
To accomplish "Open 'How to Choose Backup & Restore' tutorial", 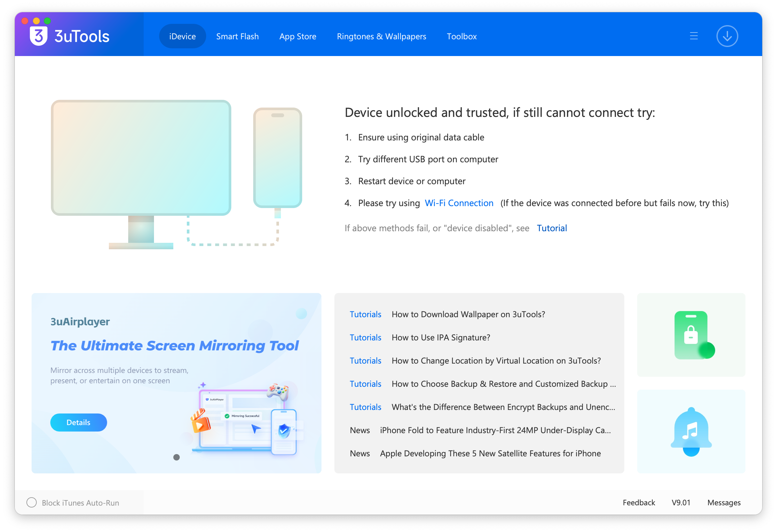I will coord(504,384).
